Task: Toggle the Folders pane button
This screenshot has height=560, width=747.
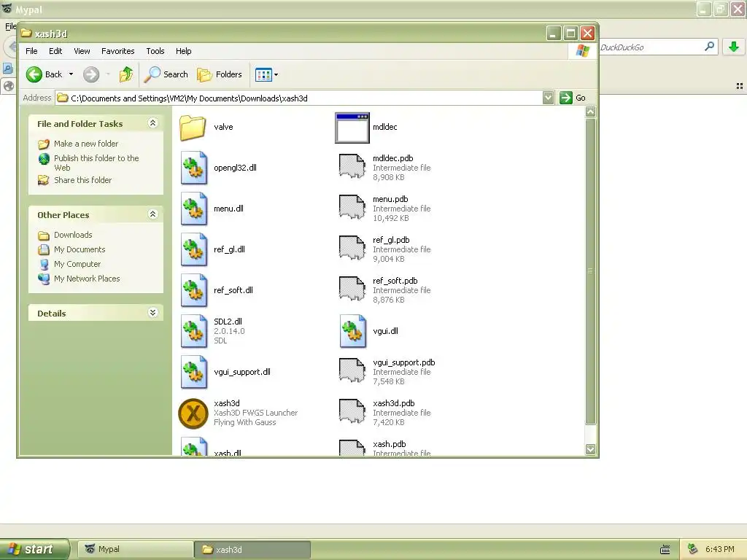Action: (x=220, y=74)
